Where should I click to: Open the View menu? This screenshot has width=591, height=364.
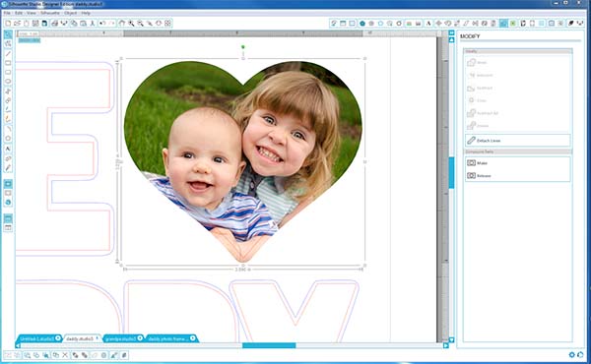pyautogui.click(x=32, y=13)
